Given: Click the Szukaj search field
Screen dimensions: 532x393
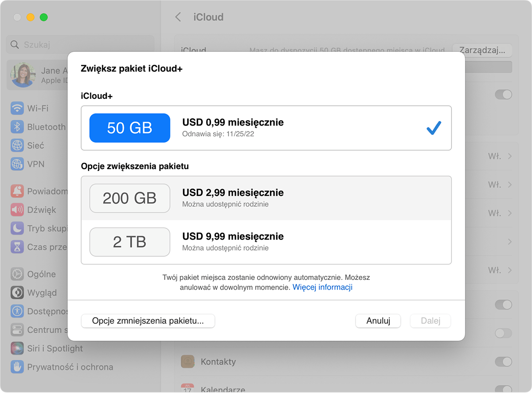Looking at the screenshot, I should click(80, 44).
